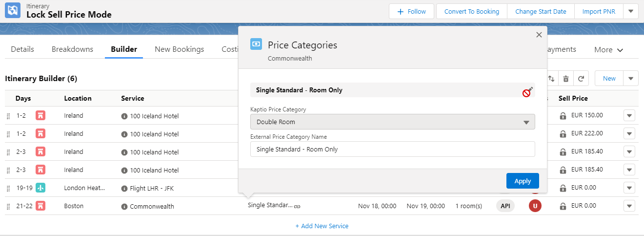The width and height of the screenshot is (644, 236).
Task: Click info icon beside Commonwealth service
Action: (124, 206)
